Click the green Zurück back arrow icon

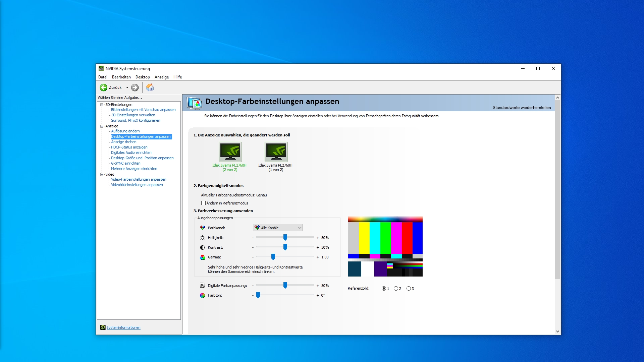(103, 87)
